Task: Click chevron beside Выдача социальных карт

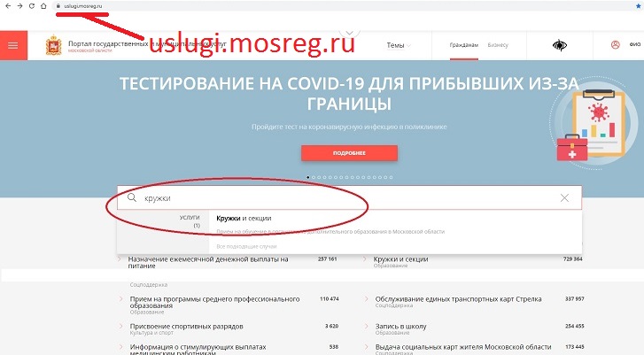Action: (x=366, y=347)
